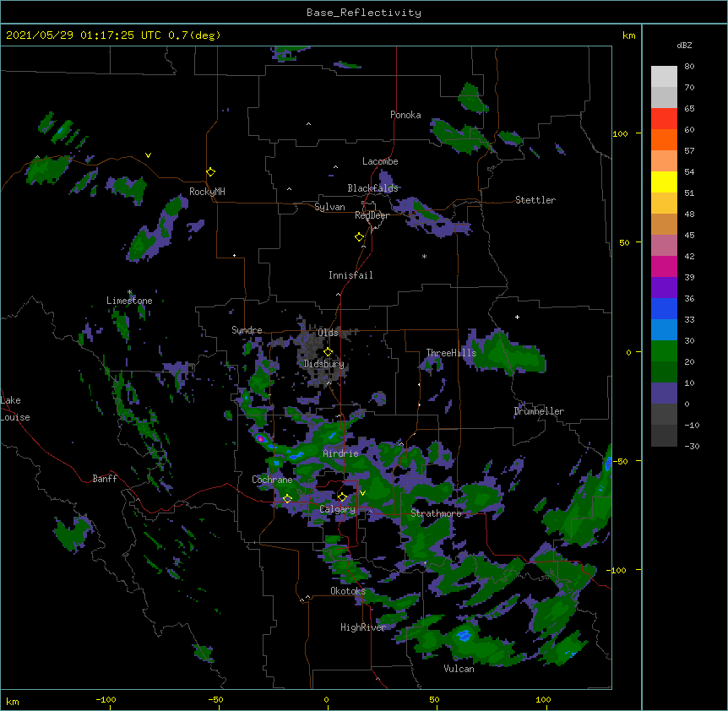Screen dimensions: 728x711
Task: Click the yellow V marker northwest of RockyMH
Action: (148, 155)
